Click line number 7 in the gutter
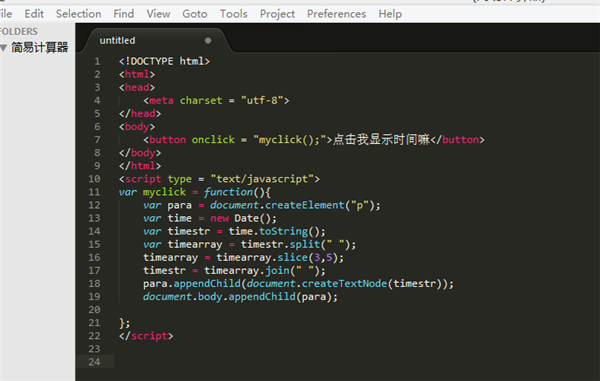Screen dimensions: 600x381 [97, 140]
